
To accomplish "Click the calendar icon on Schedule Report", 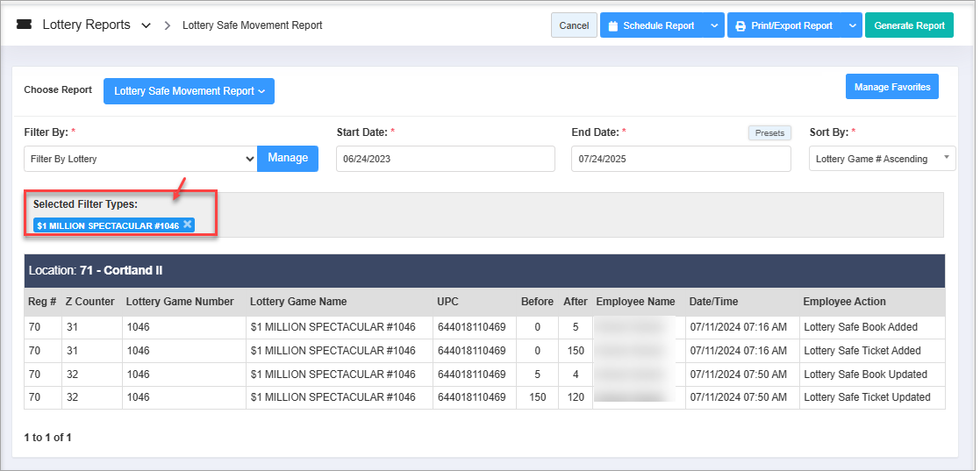I will [x=613, y=26].
